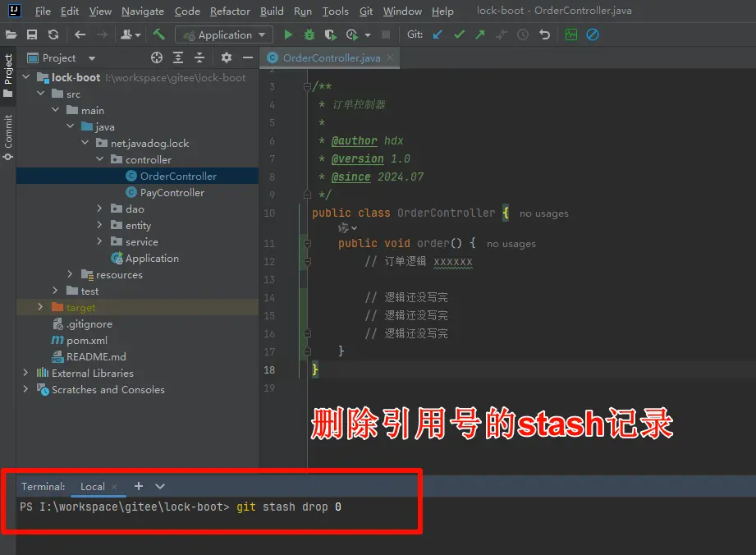Click the green monitor toolbar icon

(x=570, y=34)
